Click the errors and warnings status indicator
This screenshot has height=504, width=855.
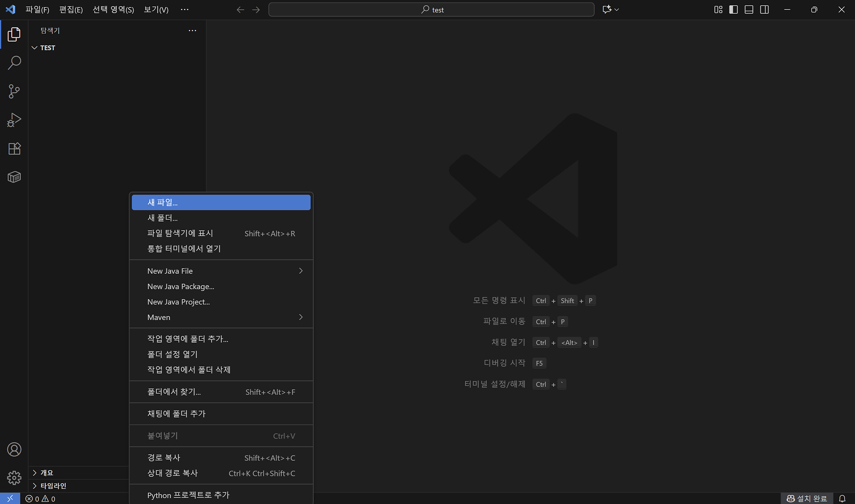[41, 499]
